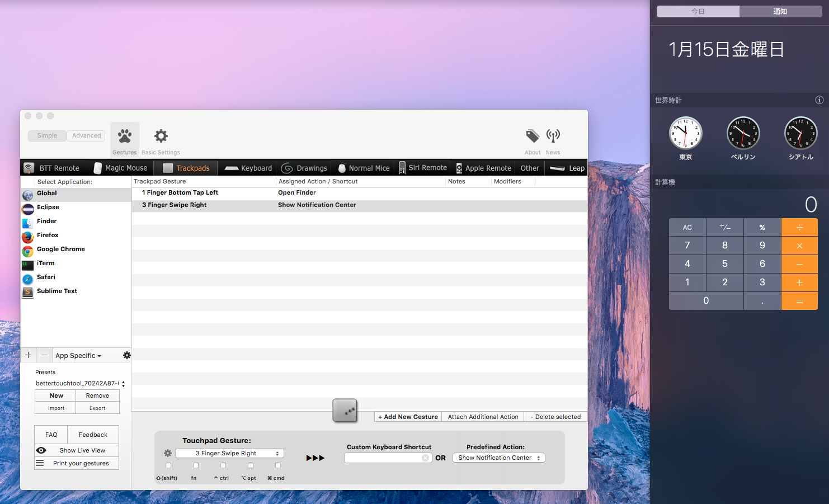Click the gear icon next to Touchpad Gesture
Screen dimensions: 829x504
(167, 453)
